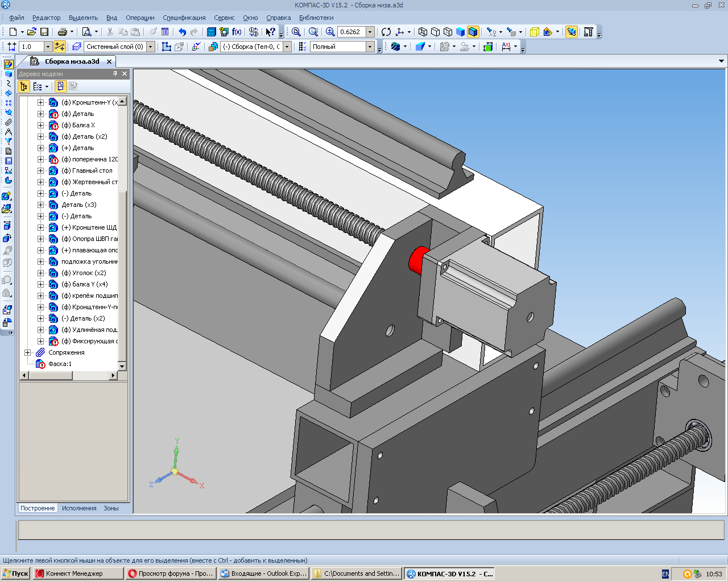Open the Библиотеки menu
This screenshot has width=728, height=582.
[316, 18]
